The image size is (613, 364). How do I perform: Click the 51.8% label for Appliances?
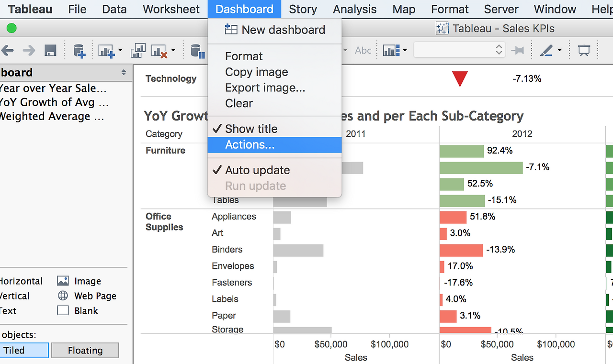coord(483,217)
